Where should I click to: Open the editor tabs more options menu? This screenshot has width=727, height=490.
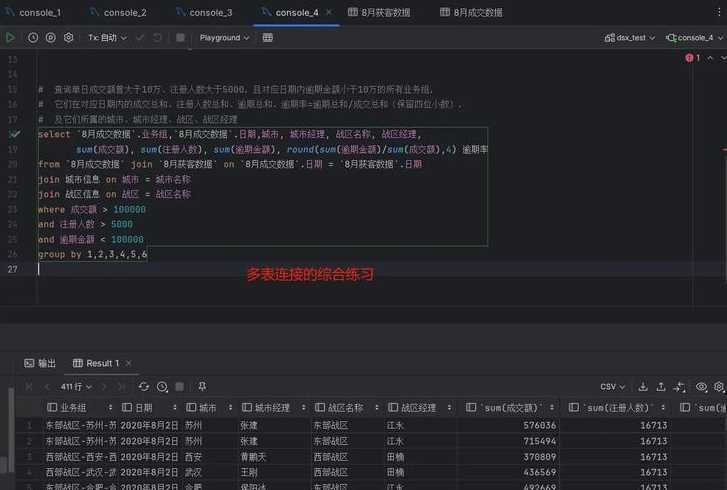click(x=719, y=12)
